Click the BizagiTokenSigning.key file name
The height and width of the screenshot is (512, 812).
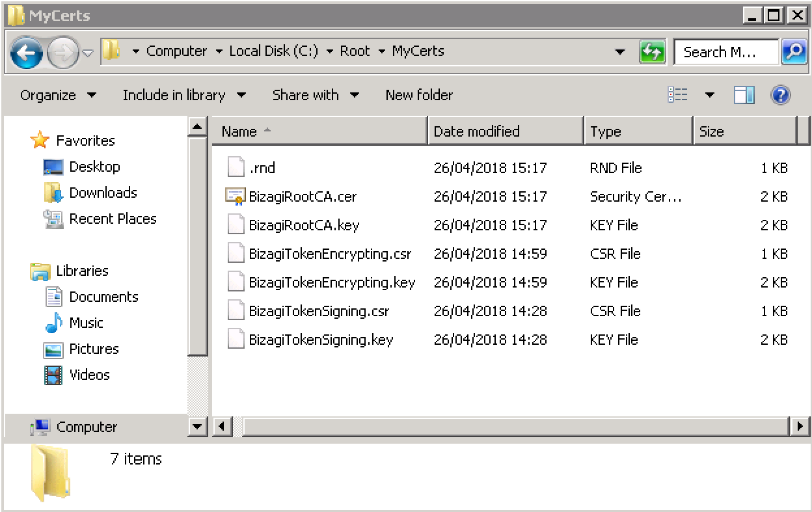click(x=321, y=340)
